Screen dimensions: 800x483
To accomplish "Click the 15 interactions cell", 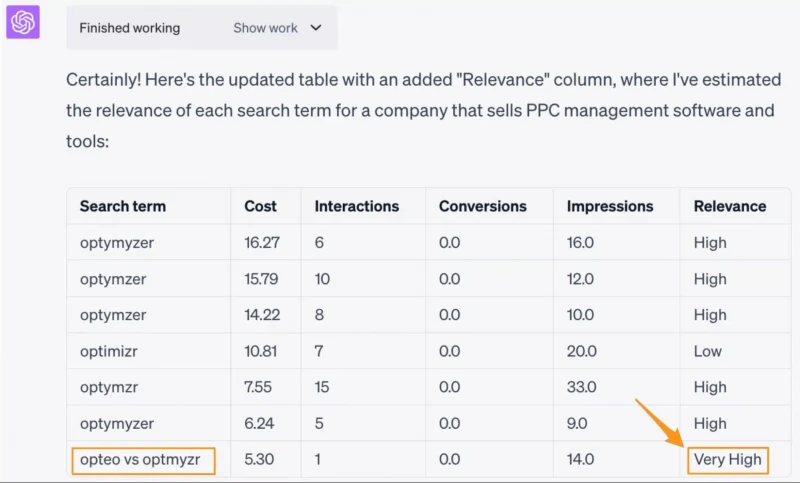I will click(322, 387).
